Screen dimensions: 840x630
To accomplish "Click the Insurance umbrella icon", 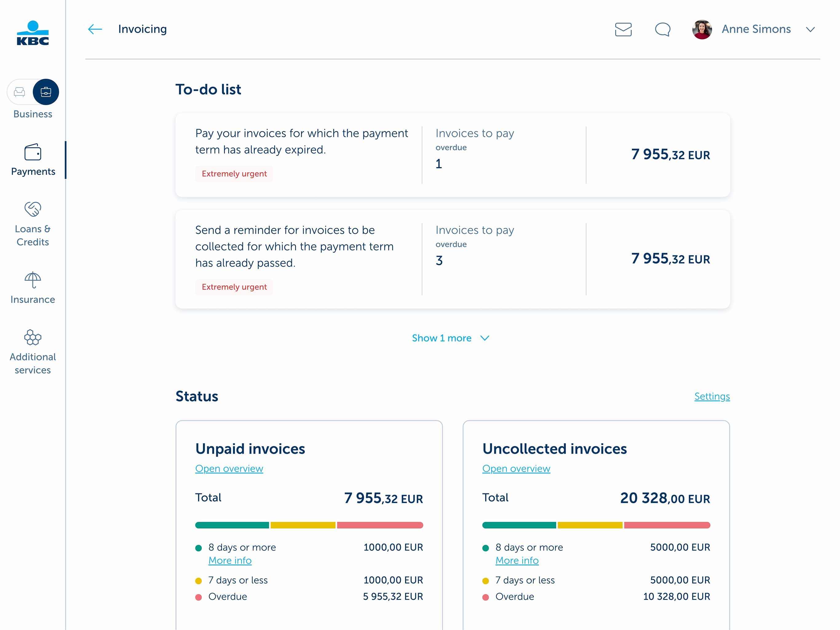I will coord(33,280).
